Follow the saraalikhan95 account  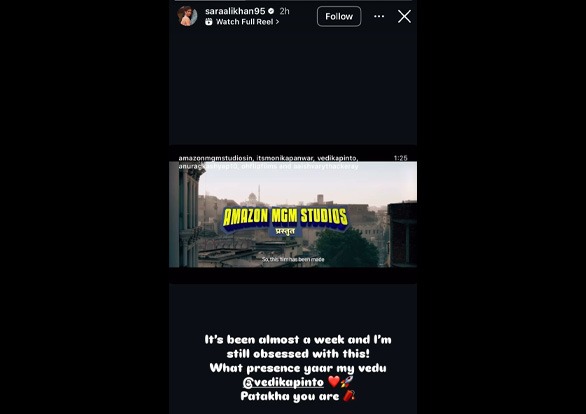pyautogui.click(x=339, y=16)
